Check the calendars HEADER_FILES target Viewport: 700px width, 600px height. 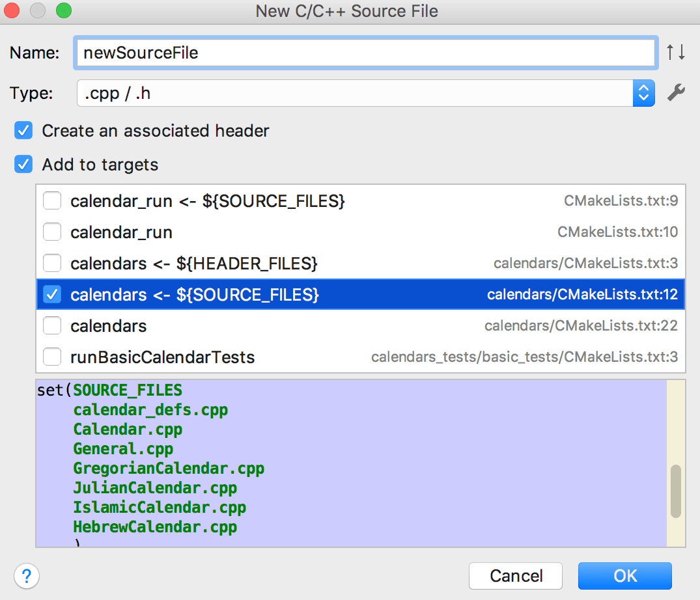point(52,263)
